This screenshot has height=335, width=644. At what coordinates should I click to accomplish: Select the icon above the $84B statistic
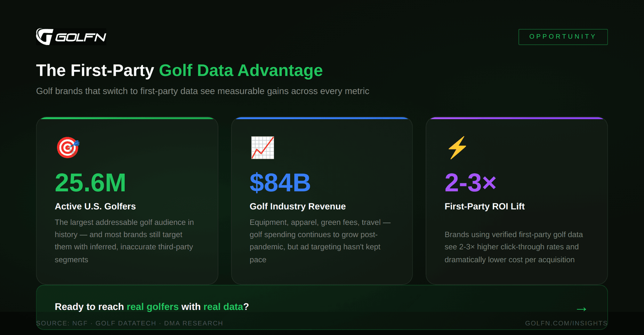point(263,148)
